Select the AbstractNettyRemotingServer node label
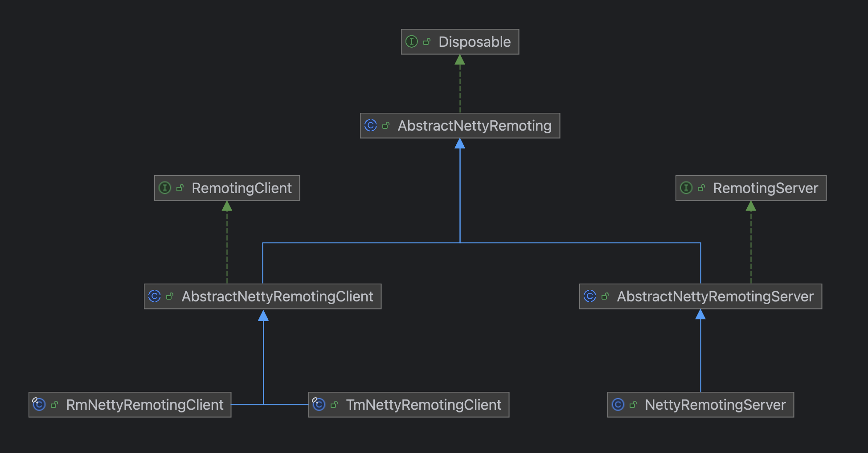 (715, 297)
